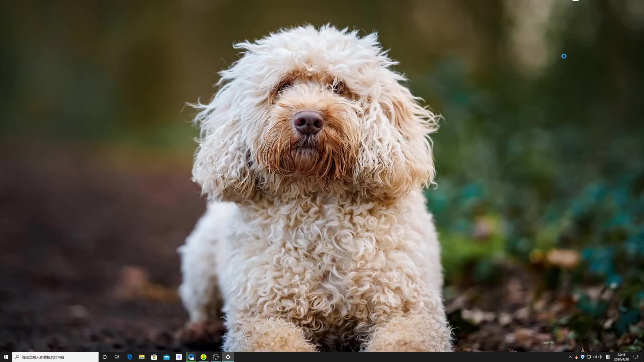644x362 pixels.
Task: Open the yellow-green music app icon
Action: 204,357
